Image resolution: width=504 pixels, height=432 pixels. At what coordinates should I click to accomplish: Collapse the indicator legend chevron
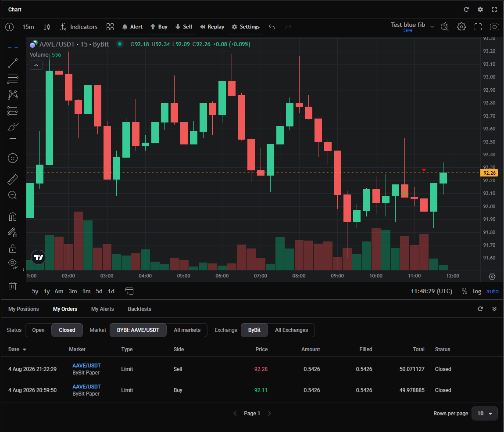36,65
